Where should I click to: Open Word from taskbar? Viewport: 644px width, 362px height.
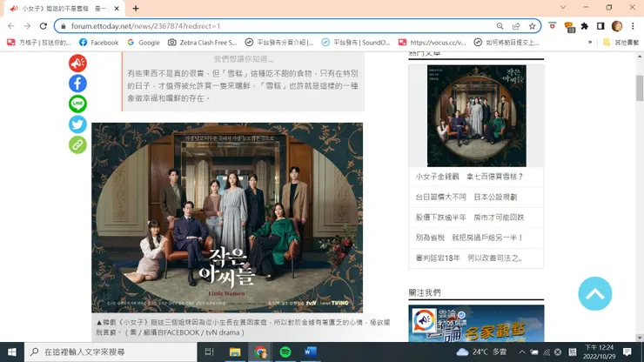311,352
